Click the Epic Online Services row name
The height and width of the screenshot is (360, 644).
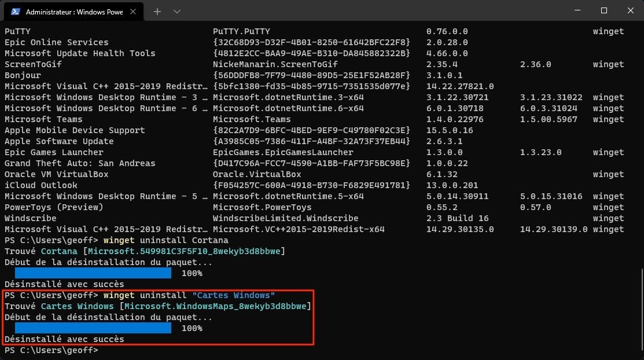(56, 42)
